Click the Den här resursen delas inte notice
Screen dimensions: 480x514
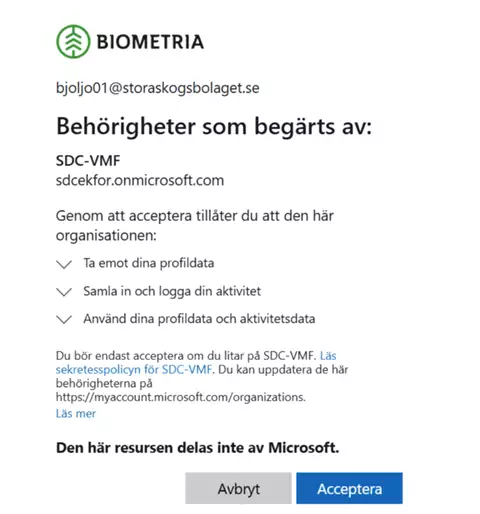(x=197, y=448)
